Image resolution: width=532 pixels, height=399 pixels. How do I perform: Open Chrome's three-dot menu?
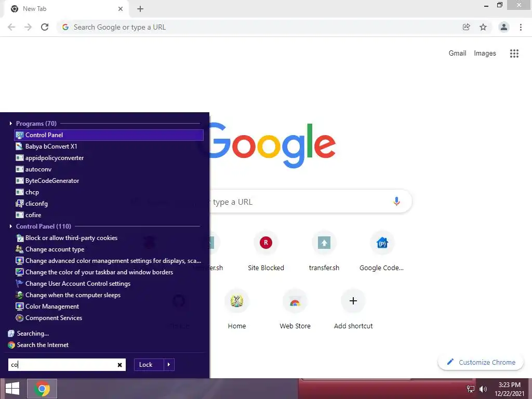pos(521,27)
